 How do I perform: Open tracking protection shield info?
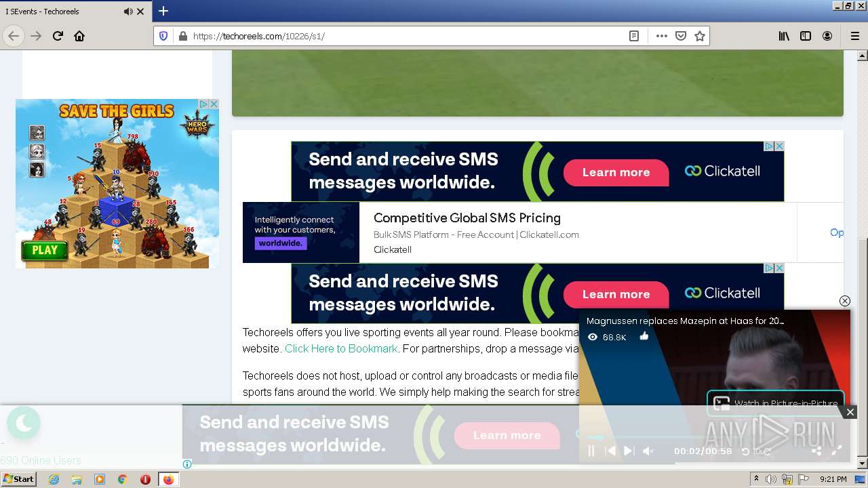(163, 36)
